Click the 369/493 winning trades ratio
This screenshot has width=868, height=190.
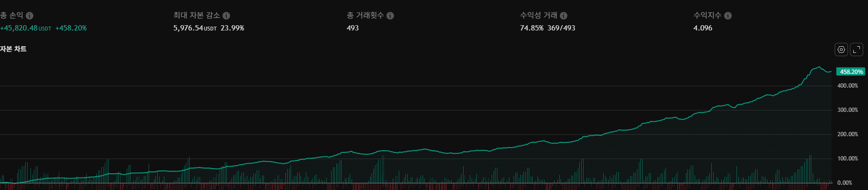(561, 28)
